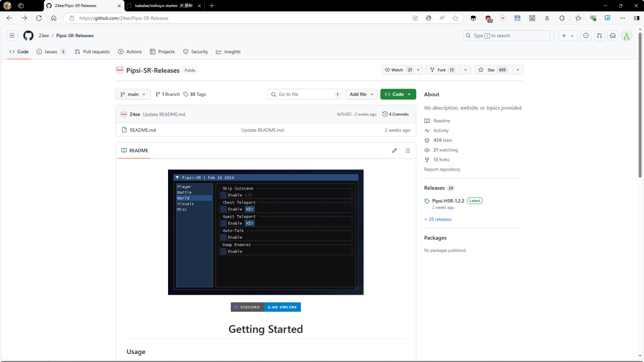
Task: Refresh the page in browser
Action: pos(39,18)
